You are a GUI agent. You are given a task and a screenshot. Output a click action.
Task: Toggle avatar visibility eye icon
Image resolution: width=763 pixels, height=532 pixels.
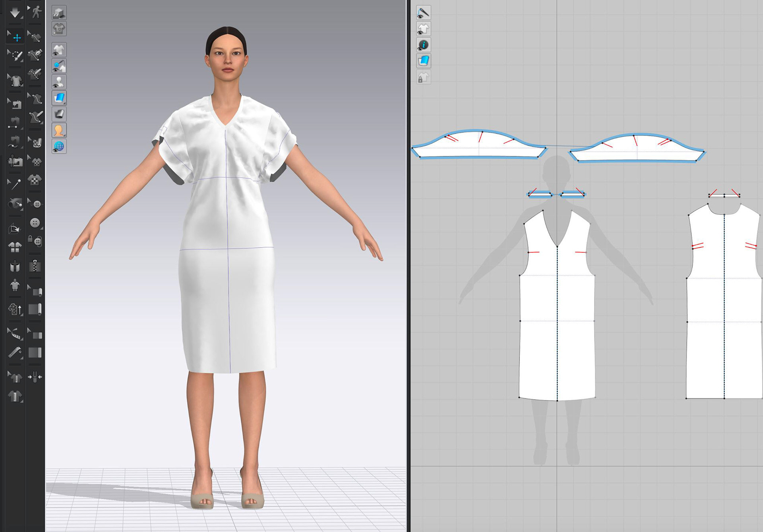[x=59, y=82]
